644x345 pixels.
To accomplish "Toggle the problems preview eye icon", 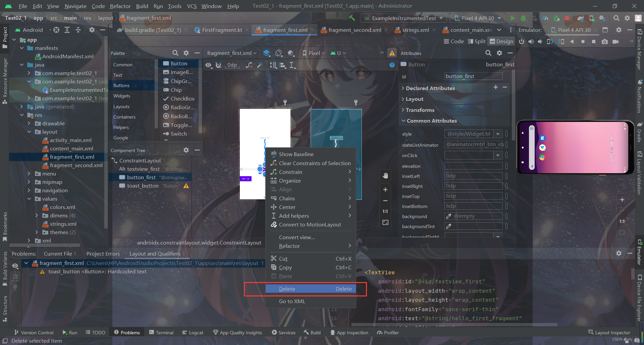I will pos(15,266).
